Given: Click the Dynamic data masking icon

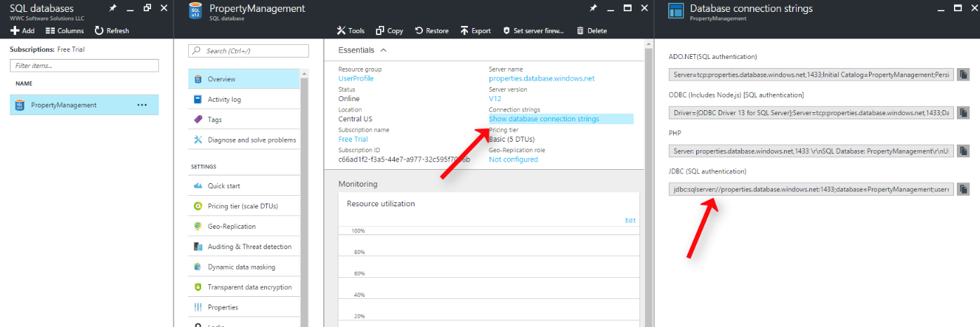Looking at the screenshot, I should click(x=198, y=267).
